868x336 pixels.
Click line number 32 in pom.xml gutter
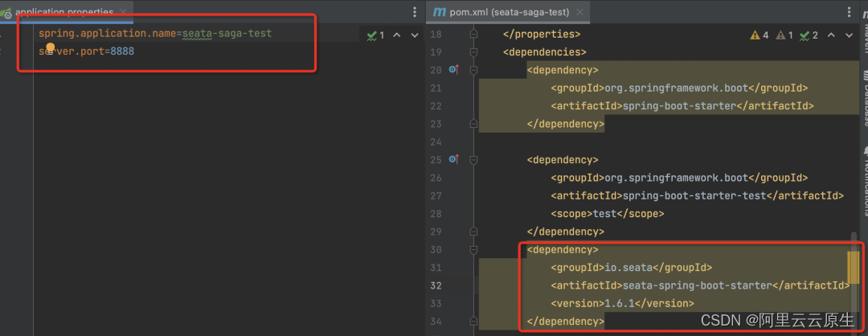click(436, 285)
